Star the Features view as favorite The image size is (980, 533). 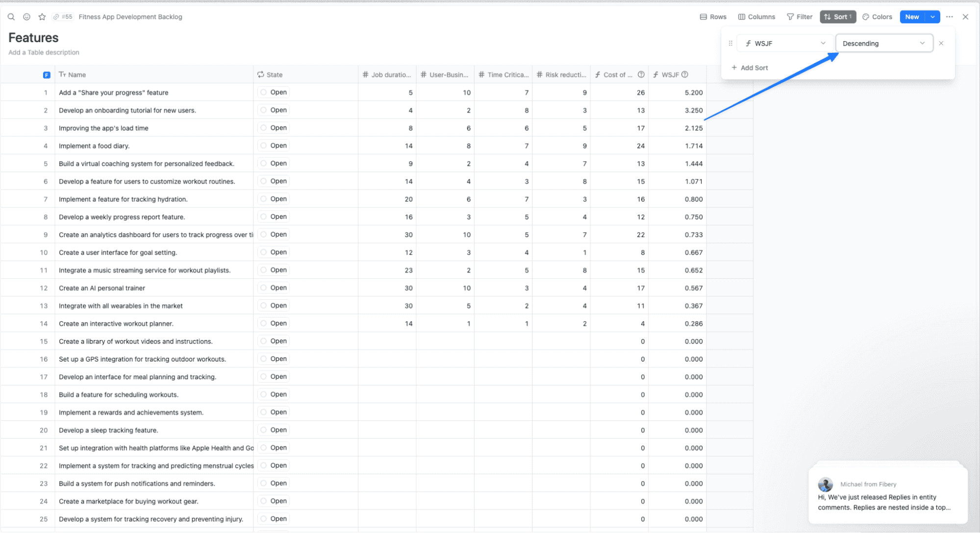tap(42, 17)
